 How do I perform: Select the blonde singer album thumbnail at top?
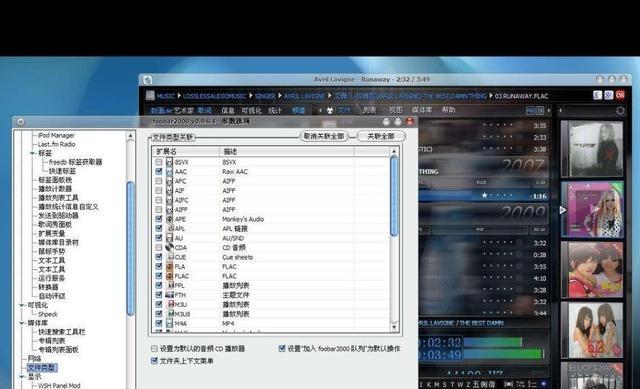pos(592,149)
